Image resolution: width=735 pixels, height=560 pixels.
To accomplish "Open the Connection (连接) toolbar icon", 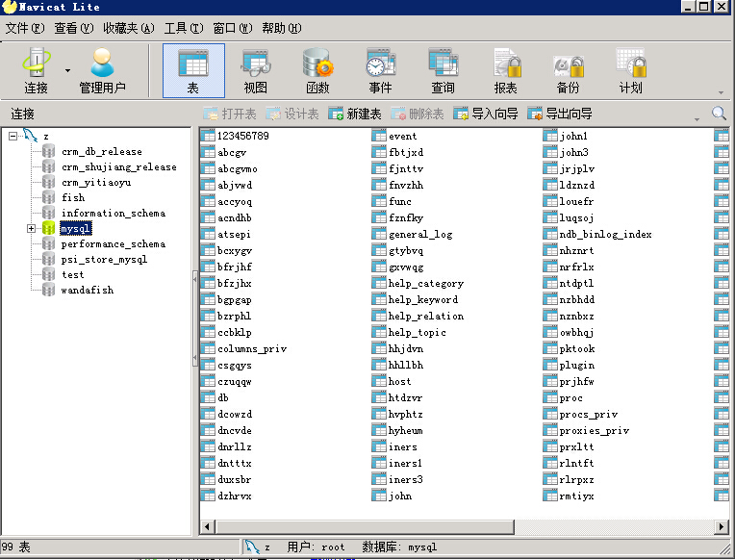I will pos(37,70).
